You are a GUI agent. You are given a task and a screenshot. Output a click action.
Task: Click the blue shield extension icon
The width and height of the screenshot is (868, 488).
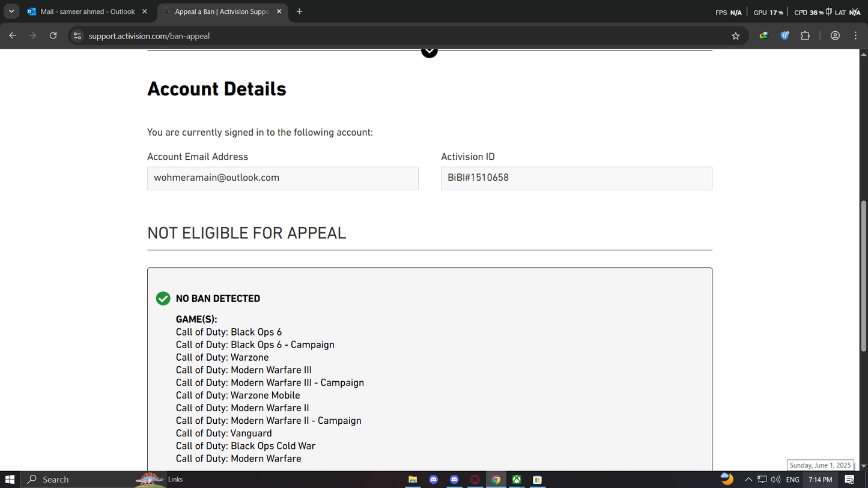785,36
